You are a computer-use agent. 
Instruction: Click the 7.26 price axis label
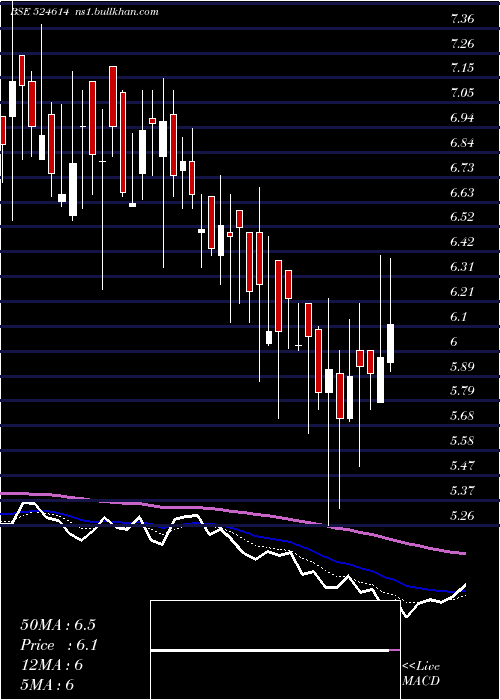click(462, 44)
